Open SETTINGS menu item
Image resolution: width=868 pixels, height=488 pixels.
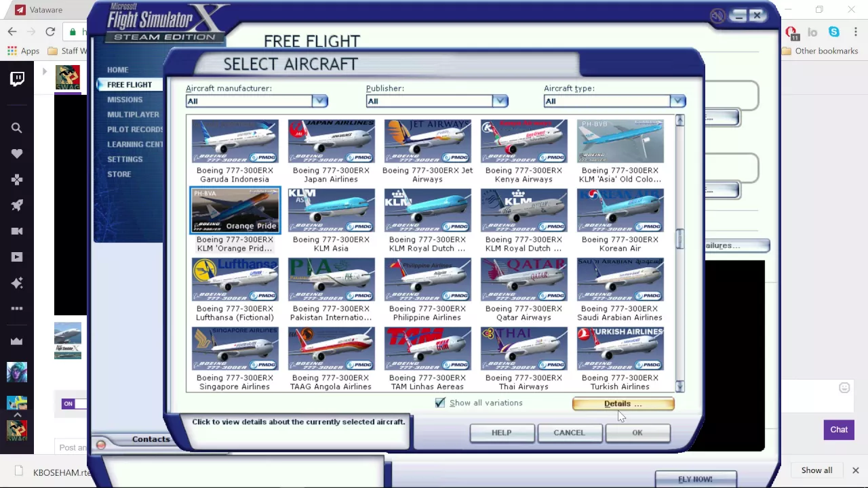click(125, 159)
